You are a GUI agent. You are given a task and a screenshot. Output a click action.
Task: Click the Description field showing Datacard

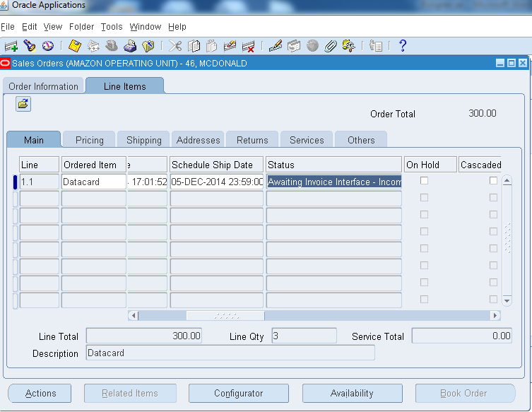(x=231, y=353)
